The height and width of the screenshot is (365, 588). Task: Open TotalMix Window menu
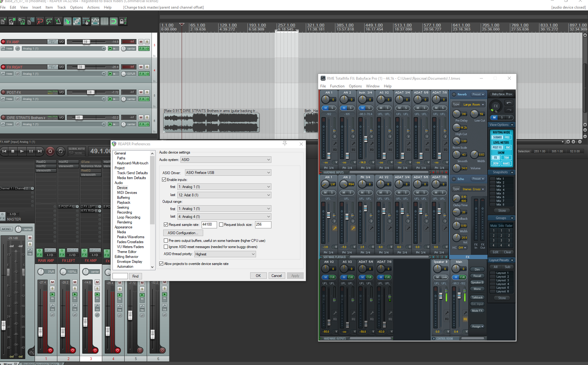click(x=373, y=86)
